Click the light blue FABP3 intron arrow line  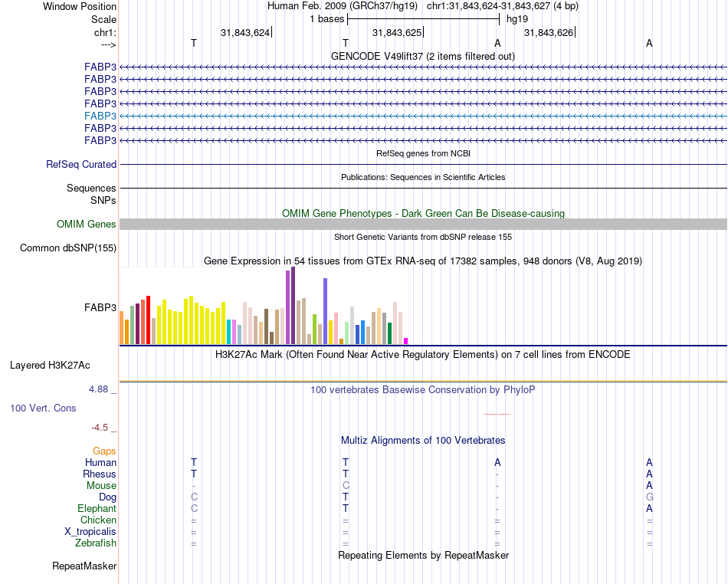tap(423, 116)
